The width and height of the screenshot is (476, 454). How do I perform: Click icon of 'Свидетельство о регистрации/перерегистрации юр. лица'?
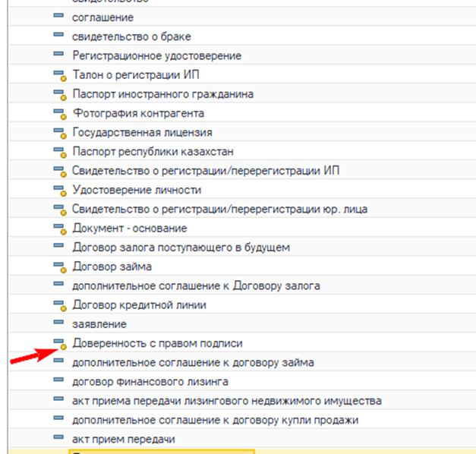pyautogui.click(x=60, y=210)
